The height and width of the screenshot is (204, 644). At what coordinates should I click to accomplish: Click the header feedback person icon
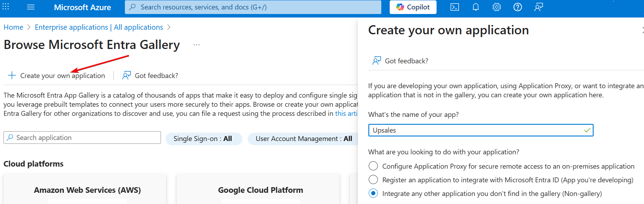click(539, 7)
